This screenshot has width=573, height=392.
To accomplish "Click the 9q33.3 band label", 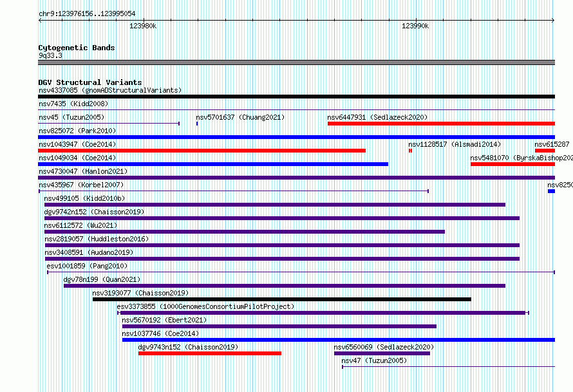I will point(50,55).
